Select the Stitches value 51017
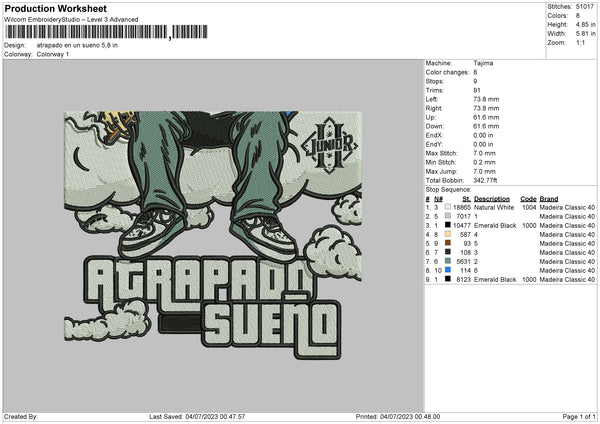The width and height of the screenshot is (600, 424). point(585,7)
